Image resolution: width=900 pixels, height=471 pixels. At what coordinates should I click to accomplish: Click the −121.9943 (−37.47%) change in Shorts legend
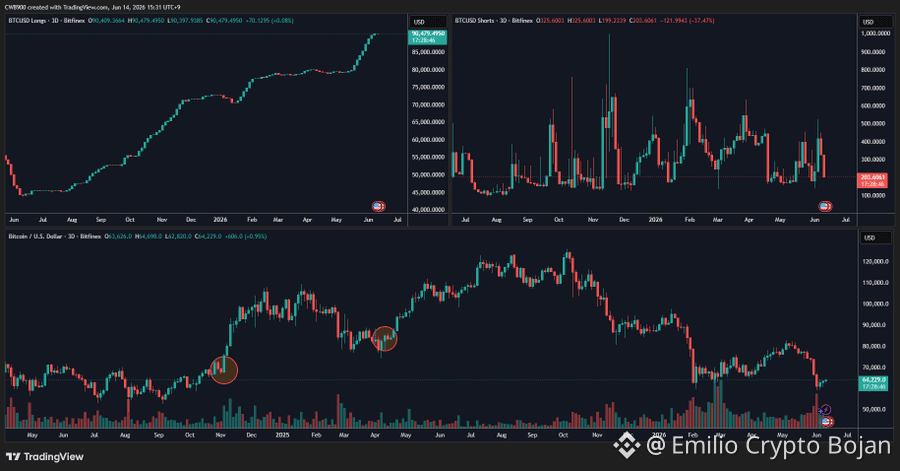(688, 21)
